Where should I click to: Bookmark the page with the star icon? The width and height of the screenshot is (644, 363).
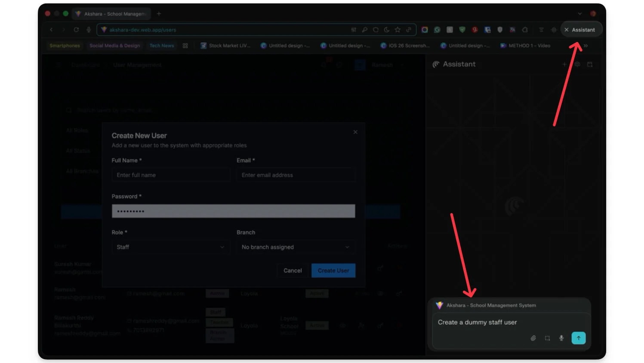point(397,30)
